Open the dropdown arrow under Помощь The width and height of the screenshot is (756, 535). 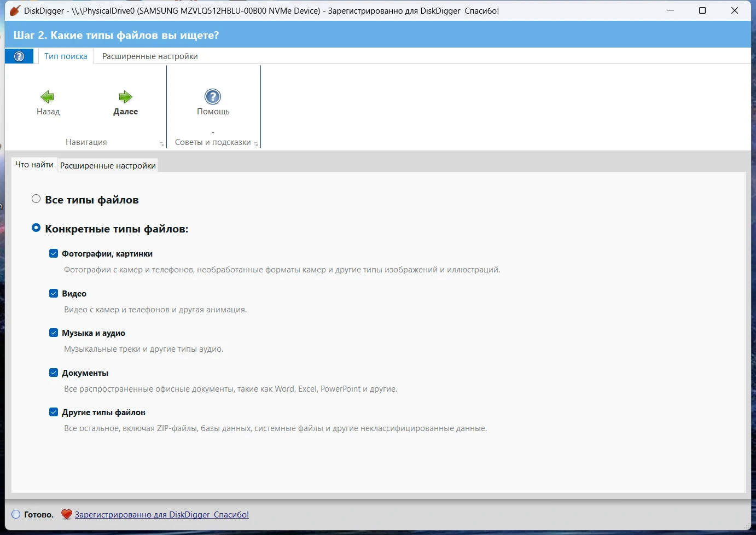[x=213, y=132]
